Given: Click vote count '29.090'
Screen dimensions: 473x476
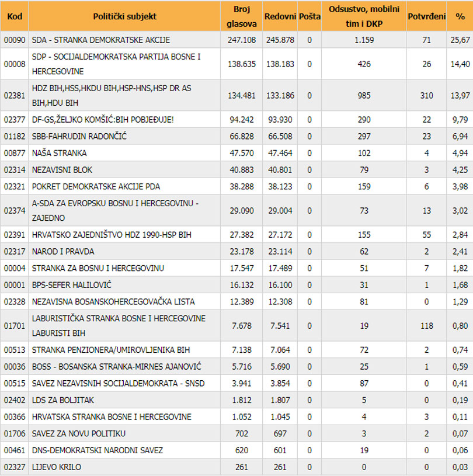Looking at the screenshot, I should (x=242, y=210).
